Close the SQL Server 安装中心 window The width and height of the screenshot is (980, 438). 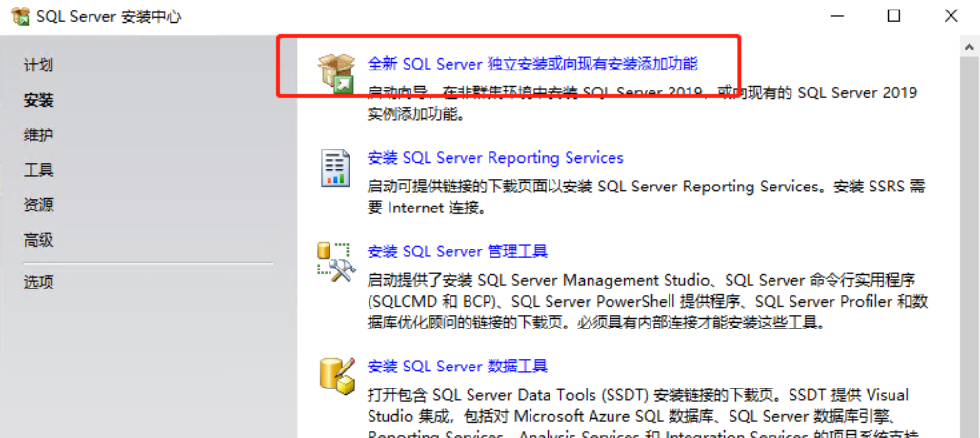[x=950, y=16]
